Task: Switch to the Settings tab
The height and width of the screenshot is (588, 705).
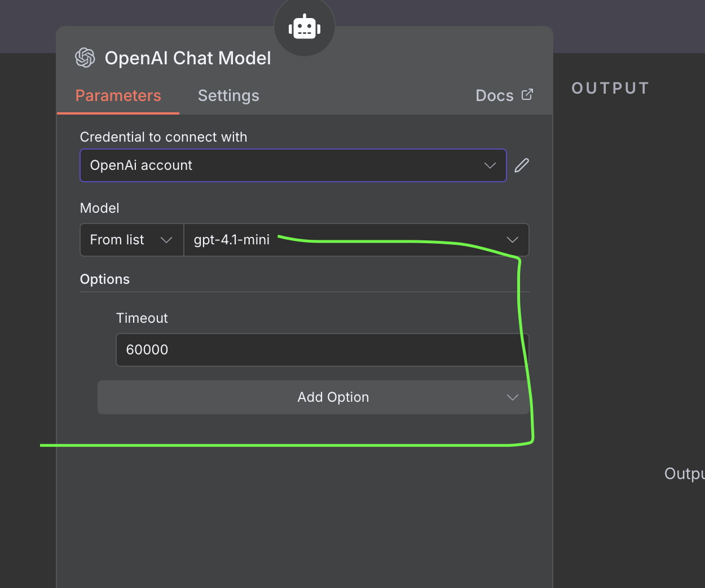Action: click(228, 96)
